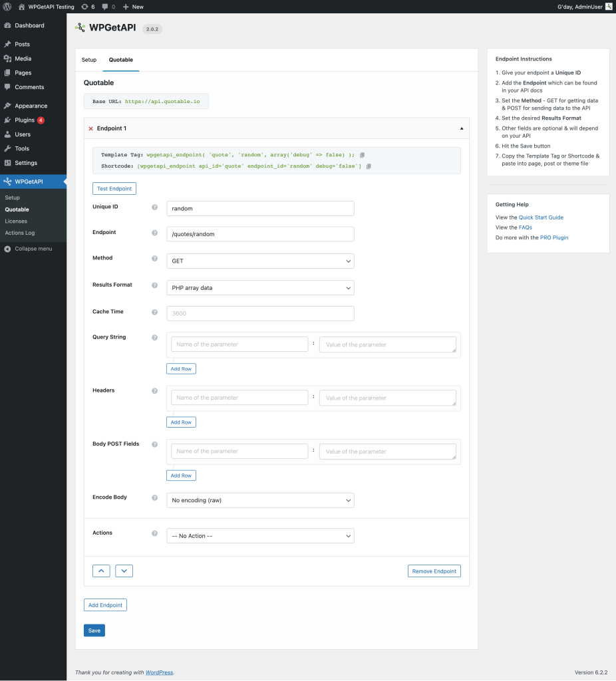Viewport: 616px width, 681px height.
Task: Copy the Shortcode using its copy icon
Action: point(370,167)
